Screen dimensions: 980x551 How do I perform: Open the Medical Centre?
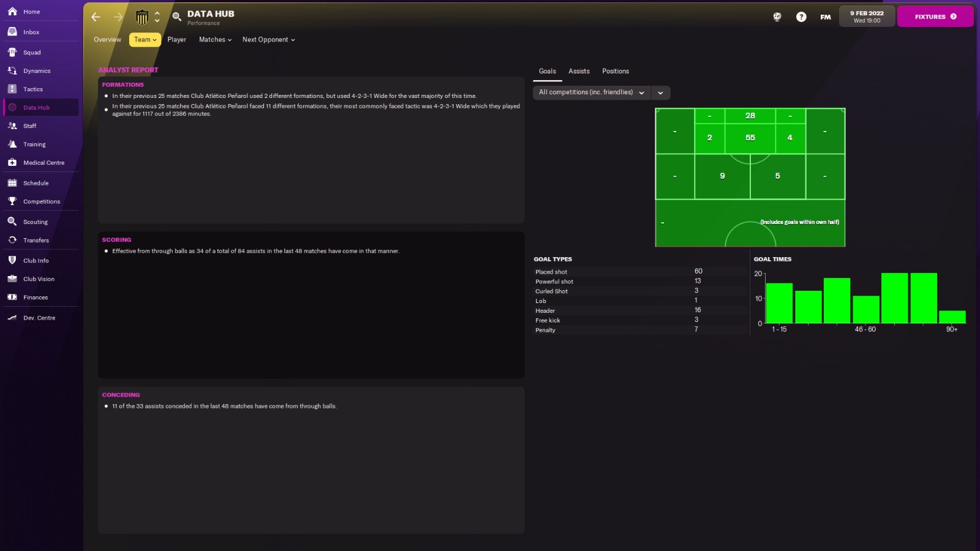[43, 162]
